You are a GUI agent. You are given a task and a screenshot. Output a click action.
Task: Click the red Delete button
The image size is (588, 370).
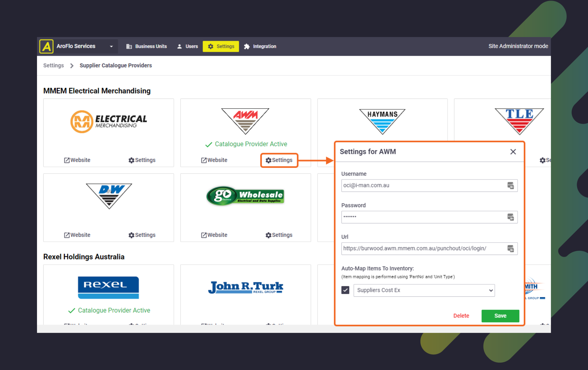(461, 316)
